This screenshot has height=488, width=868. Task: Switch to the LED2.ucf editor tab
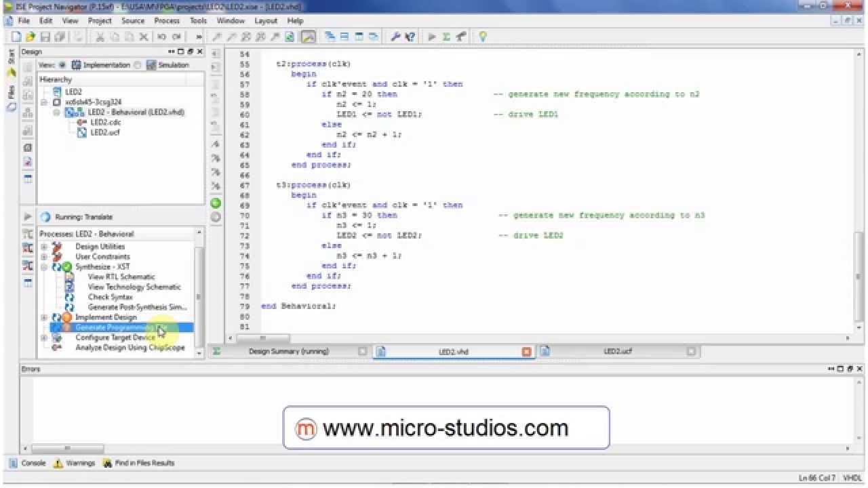(617, 352)
